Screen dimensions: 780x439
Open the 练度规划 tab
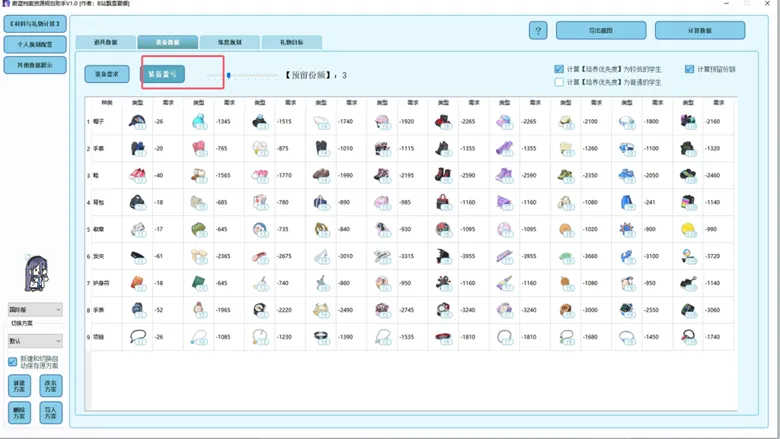coord(229,42)
